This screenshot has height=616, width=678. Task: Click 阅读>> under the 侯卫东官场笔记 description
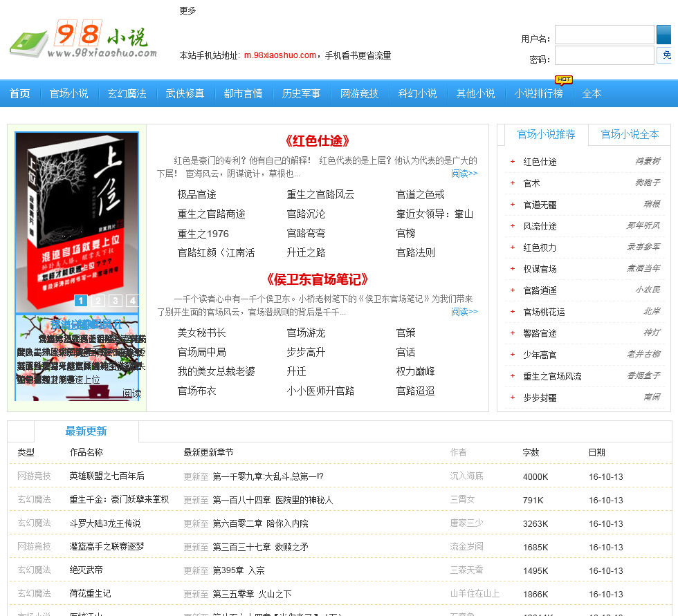click(x=464, y=312)
